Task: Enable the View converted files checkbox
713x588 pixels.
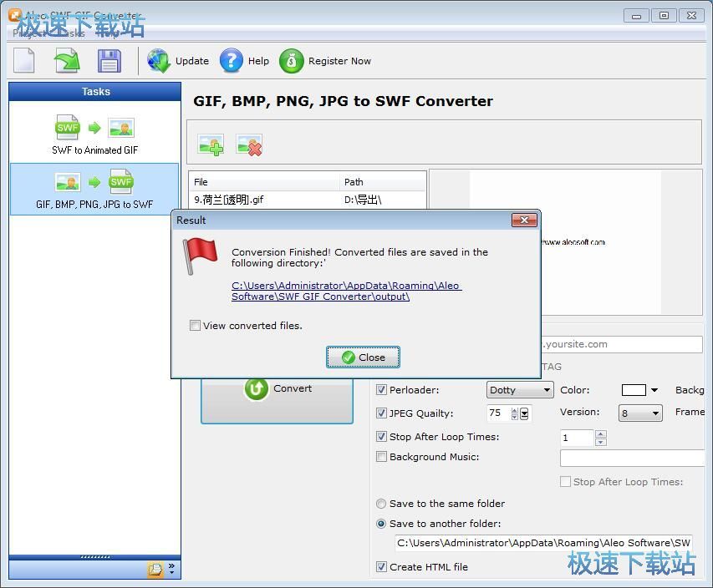Action: click(195, 326)
